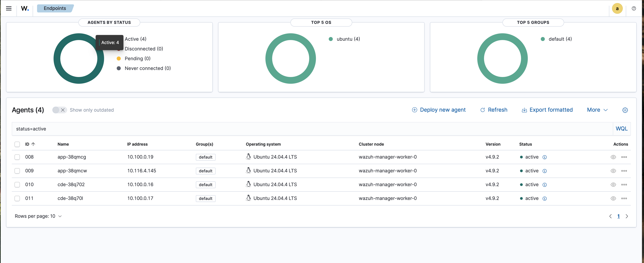
Task: Show status info for app-38qmcg
Action: 544,157
